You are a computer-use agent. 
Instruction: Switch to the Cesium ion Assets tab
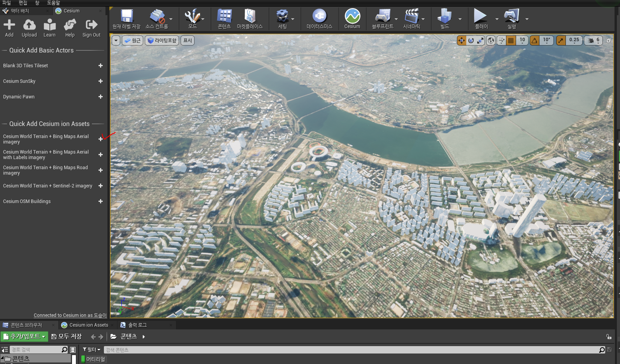pos(88,325)
